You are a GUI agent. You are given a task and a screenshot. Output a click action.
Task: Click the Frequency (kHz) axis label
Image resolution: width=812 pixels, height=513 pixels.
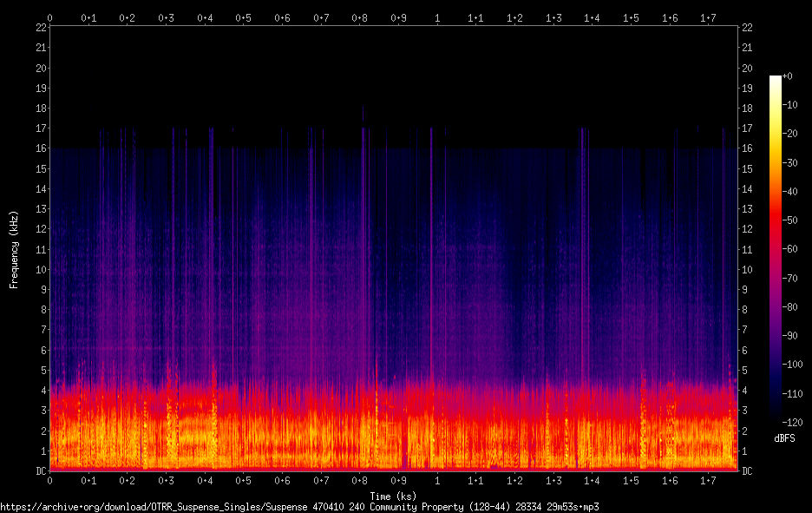click(14, 250)
